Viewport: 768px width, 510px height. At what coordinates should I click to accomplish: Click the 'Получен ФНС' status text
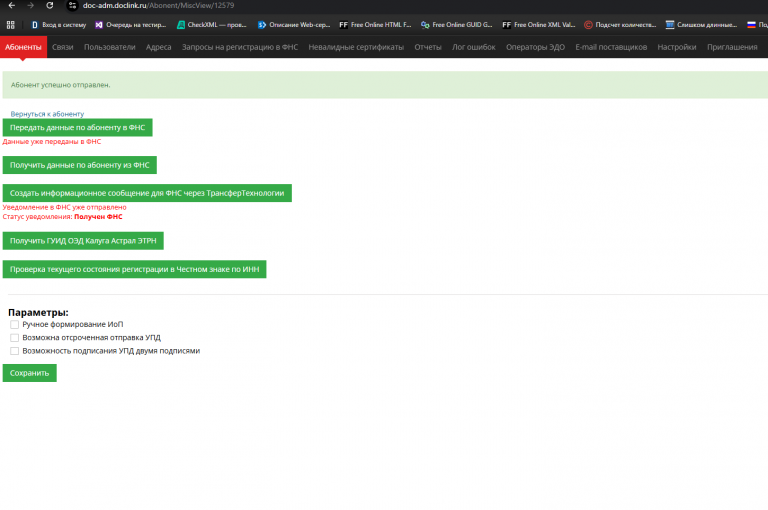pyautogui.click(x=98, y=217)
